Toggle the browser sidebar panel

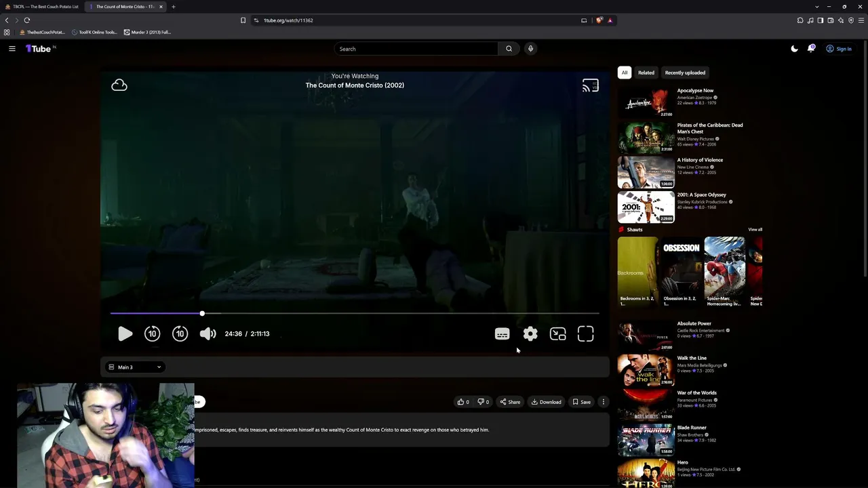pyautogui.click(x=821, y=20)
